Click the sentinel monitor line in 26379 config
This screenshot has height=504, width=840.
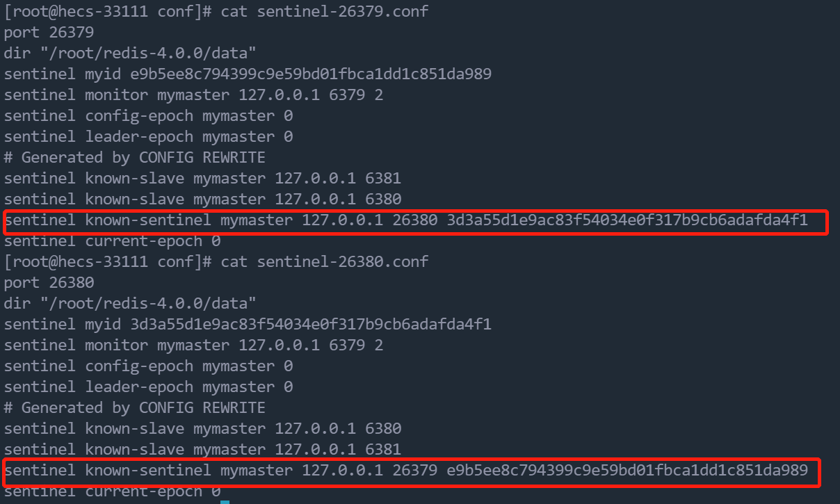tap(193, 95)
